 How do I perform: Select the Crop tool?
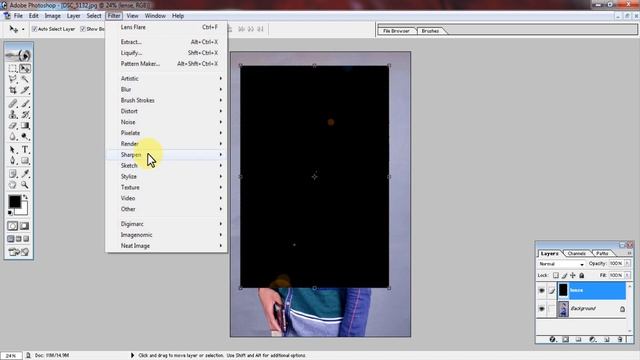13,90
